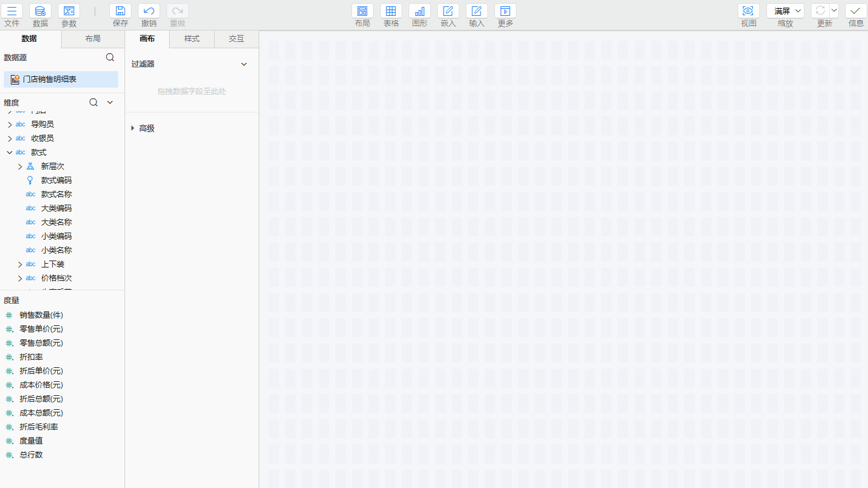This screenshot has width=868, height=488.
Task: Open the 满屏 zoom dropdown
Action: coord(785,11)
